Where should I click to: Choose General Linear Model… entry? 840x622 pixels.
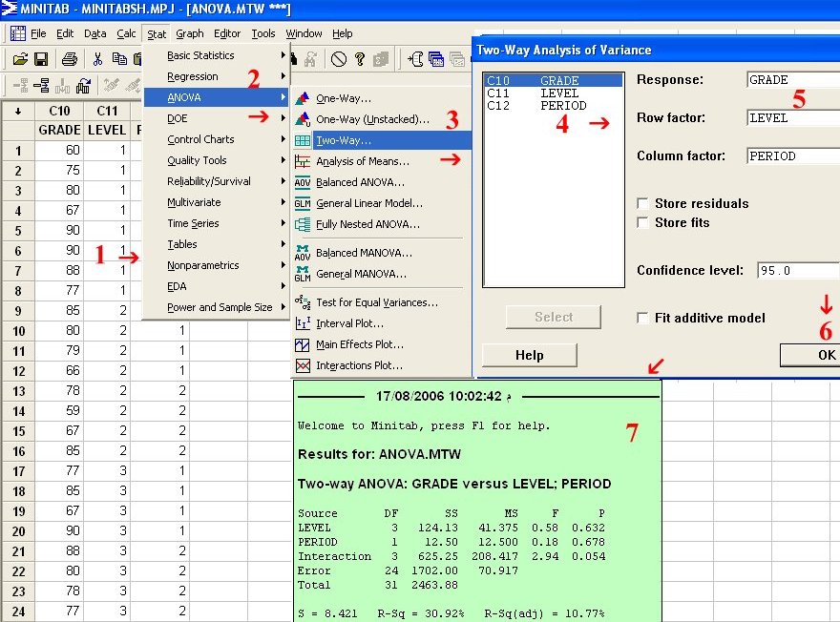click(369, 203)
